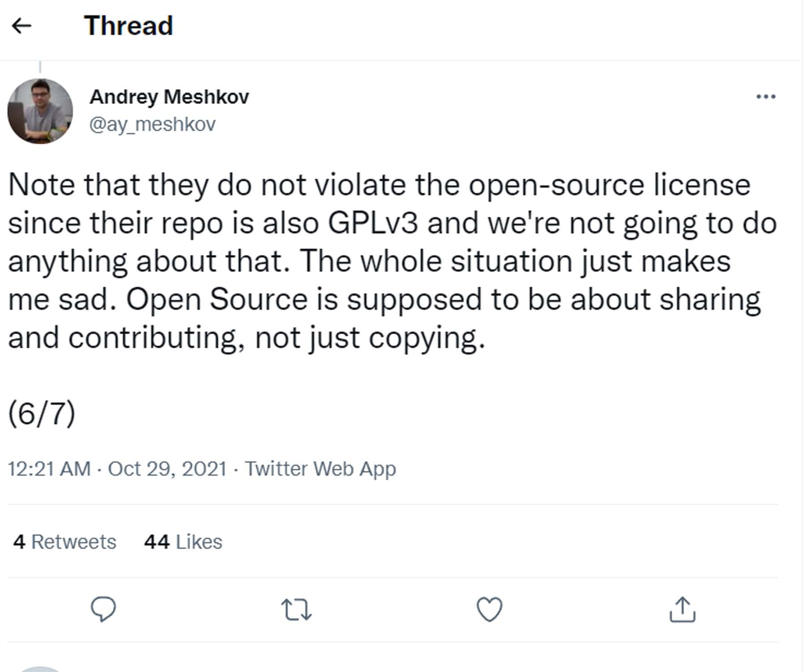809x672 pixels.
Task: Click the (6/7) thread counter text
Action: (42, 413)
